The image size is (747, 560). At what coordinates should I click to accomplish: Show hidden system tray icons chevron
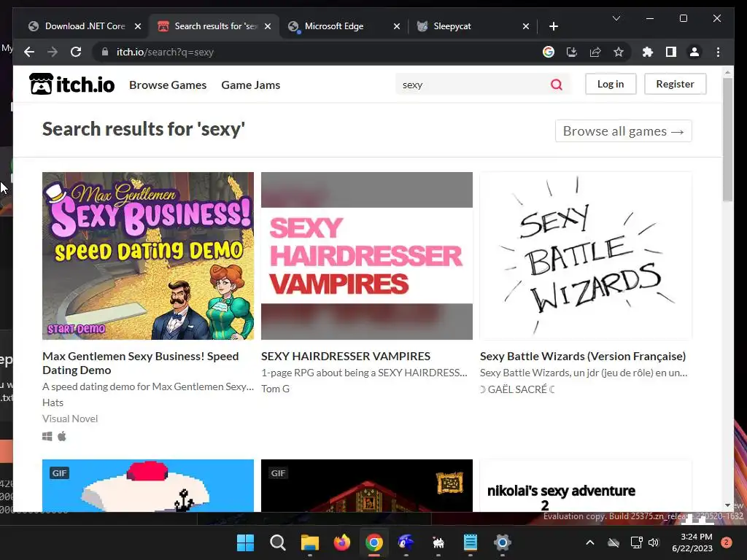589,542
